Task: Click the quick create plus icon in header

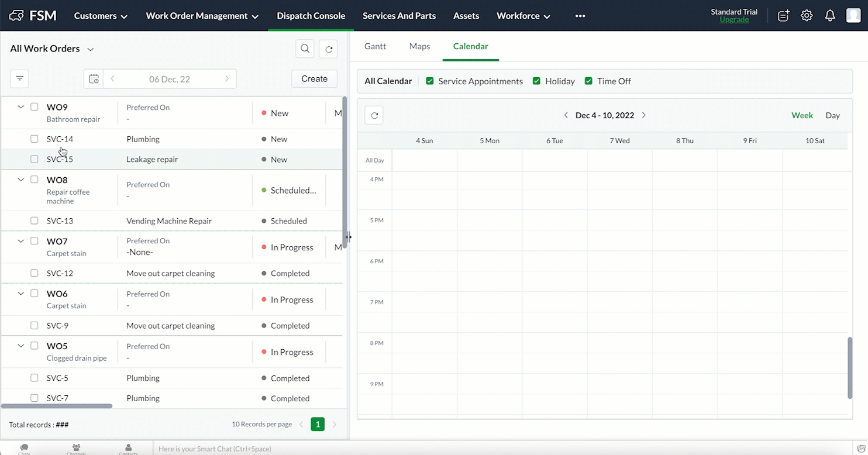Action: (783, 16)
